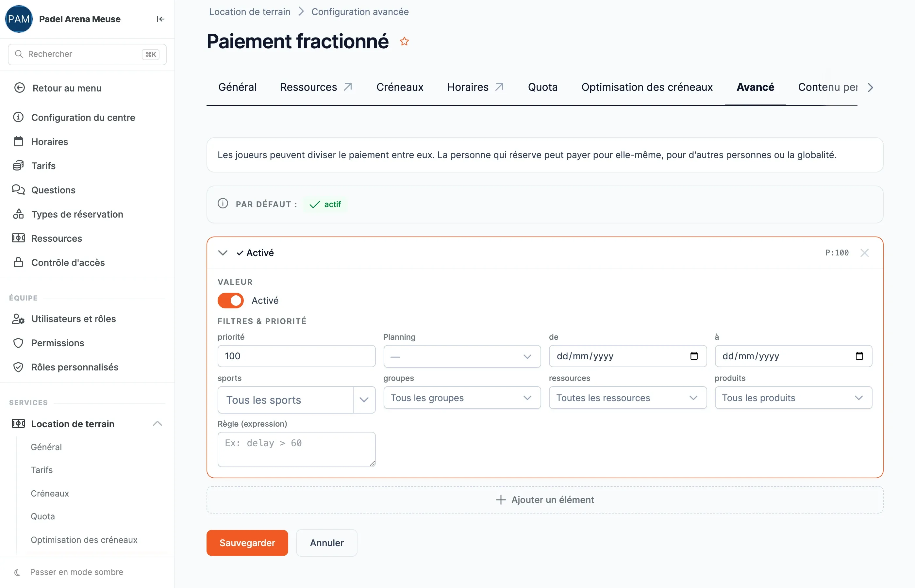The image size is (915, 588).
Task: Click the shield icon next to Permissions
Action: (x=18, y=343)
